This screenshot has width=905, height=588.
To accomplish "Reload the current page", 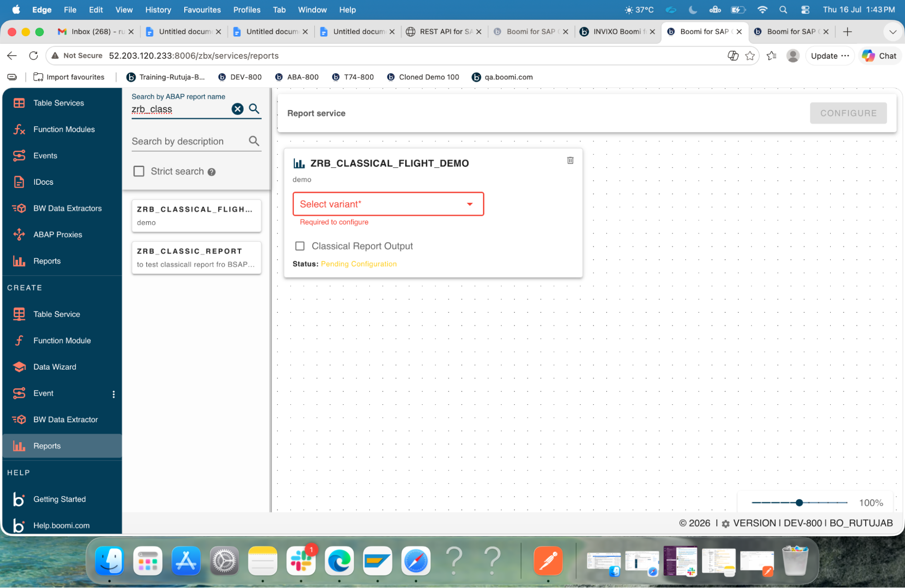I will point(34,56).
